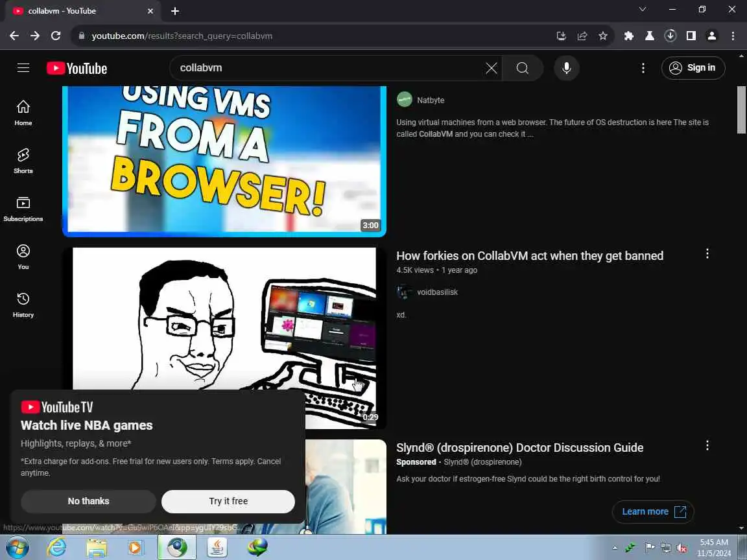The width and height of the screenshot is (747, 560).
Task: Click the Natbyte channel avatar
Action: coord(405,100)
